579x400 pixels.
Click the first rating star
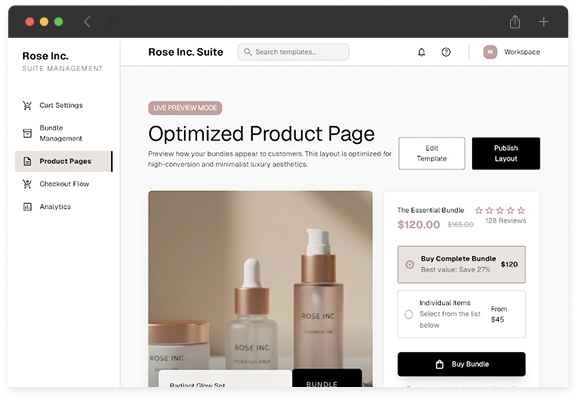click(479, 211)
